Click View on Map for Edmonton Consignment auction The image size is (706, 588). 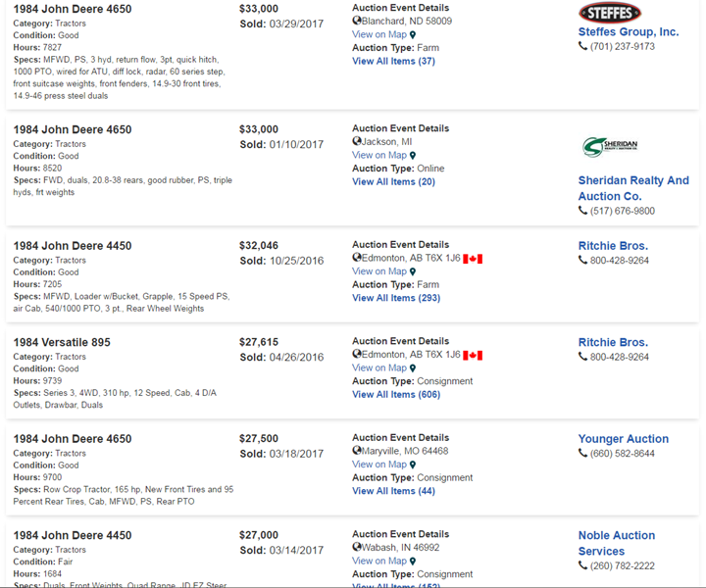coord(379,367)
